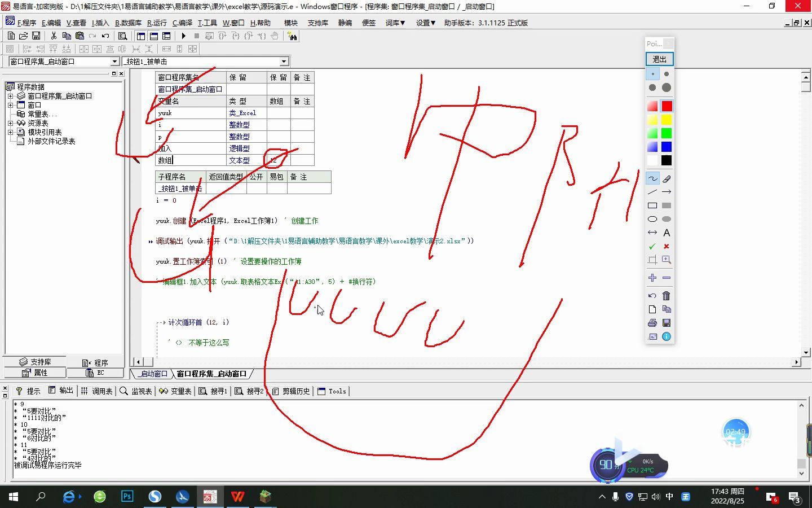Switch to the 支持库 panel tab
Image resolution: width=812 pixels, height=508 pixels.
[x=34, y=362]
